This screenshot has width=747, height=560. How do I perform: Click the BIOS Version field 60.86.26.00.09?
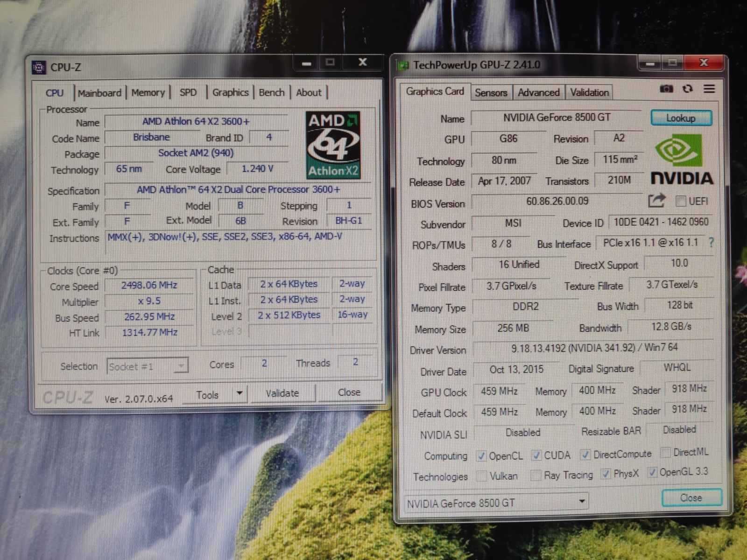pyautogui.click(x=557, y=202)
